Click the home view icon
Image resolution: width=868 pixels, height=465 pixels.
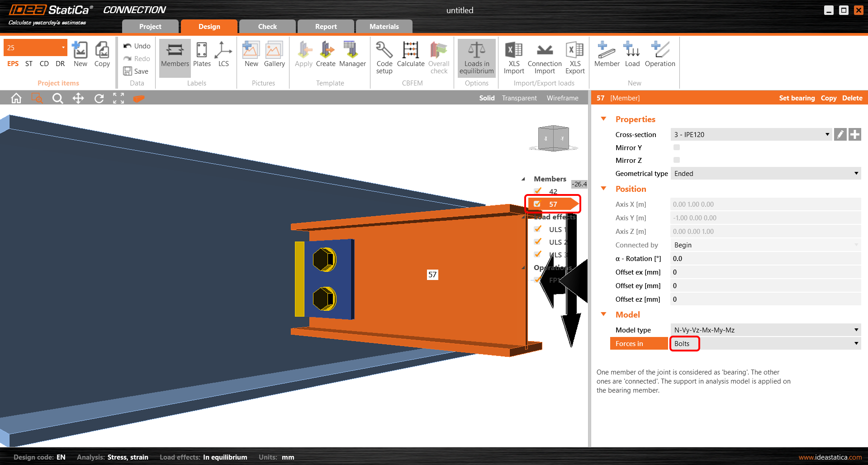coord(16,98)
